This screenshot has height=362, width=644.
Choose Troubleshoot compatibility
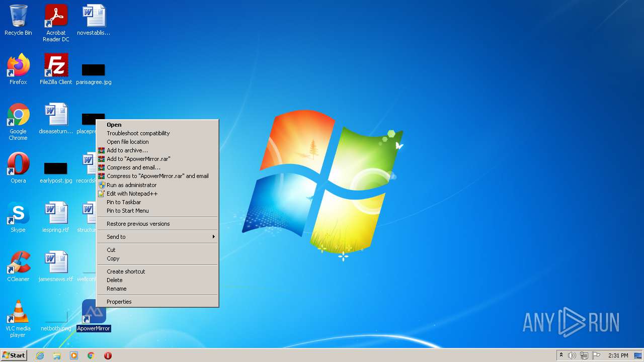[157, 133]
